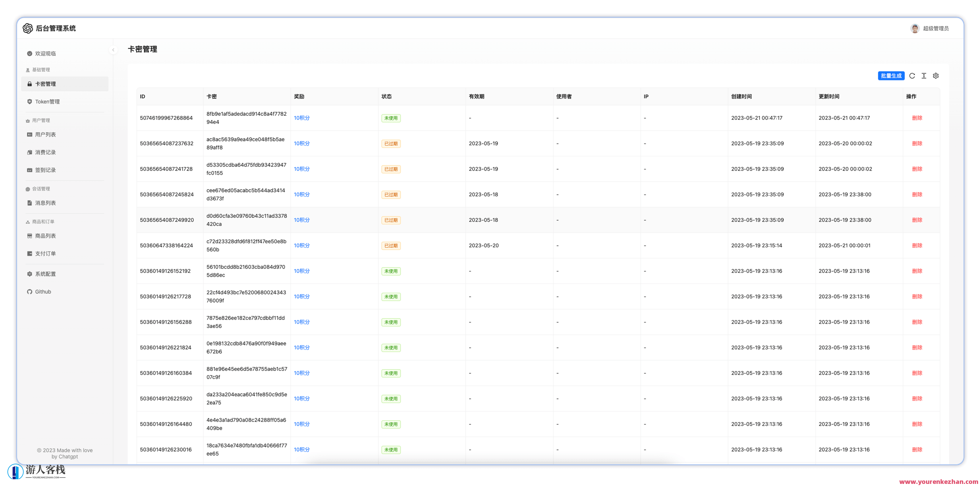Image resolution: width=980 pixels, height=487 pixels.
Task: Click the 已过期 tag in row 50365654087237632
Action: pyautogui.click(x=391, y=144)
